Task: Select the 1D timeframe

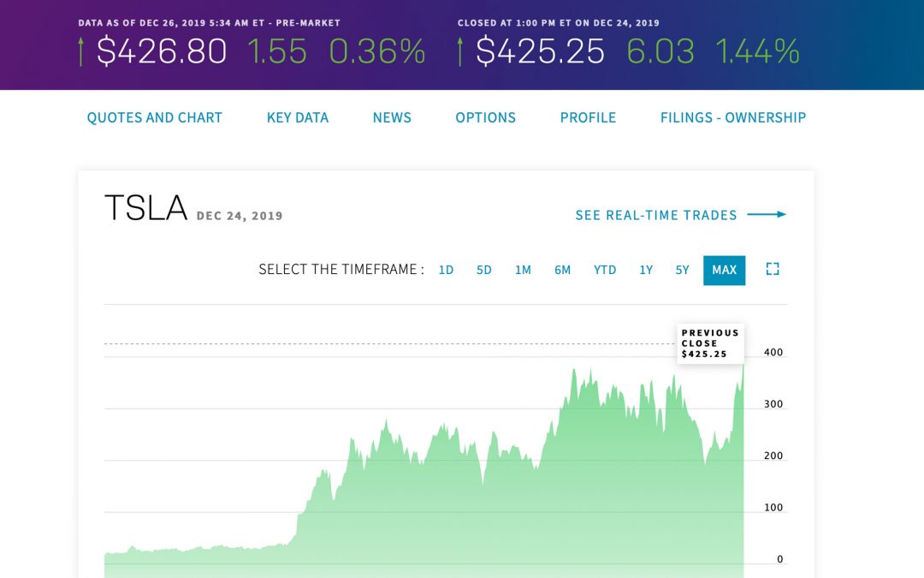Action: click(x=446, y=270)
